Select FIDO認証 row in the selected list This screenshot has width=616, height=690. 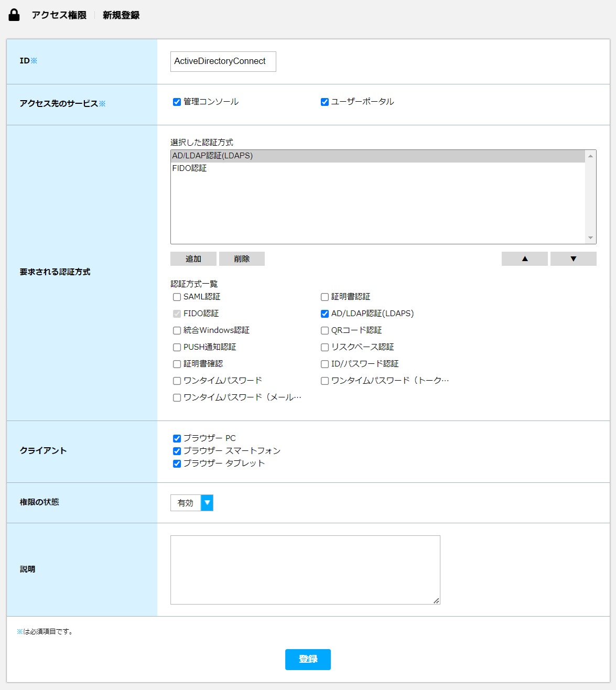coord(378,168)
